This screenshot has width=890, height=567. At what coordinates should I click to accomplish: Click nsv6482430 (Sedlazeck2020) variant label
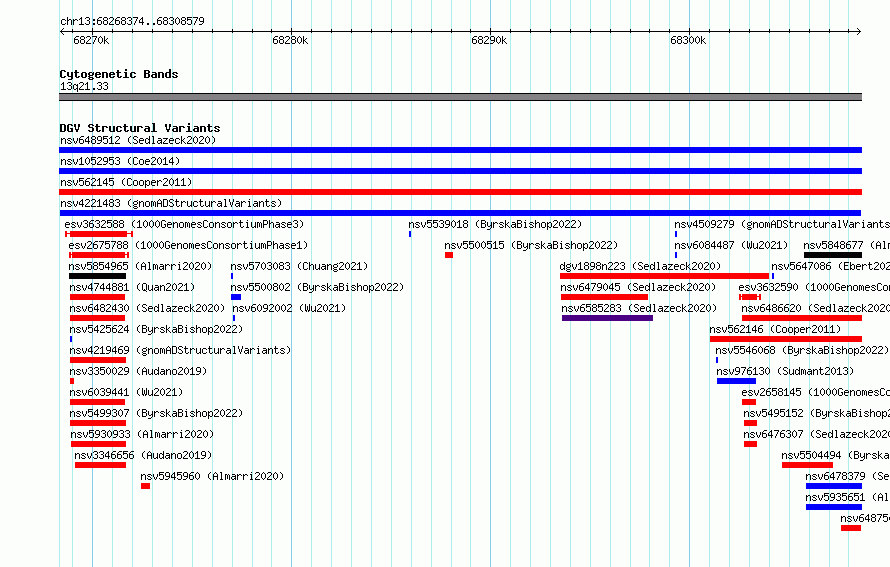[x=147, y=308]
